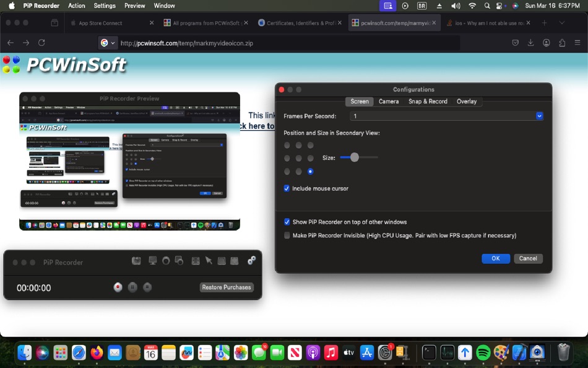Switch to the Overlay tab
Image resolution: width=588 pixels, height=368 pixels.
click(467, 102)
